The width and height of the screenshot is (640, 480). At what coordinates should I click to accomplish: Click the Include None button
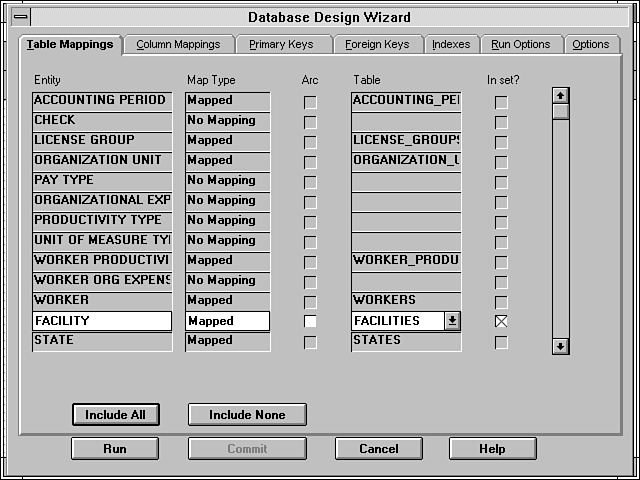coord(233,415)
